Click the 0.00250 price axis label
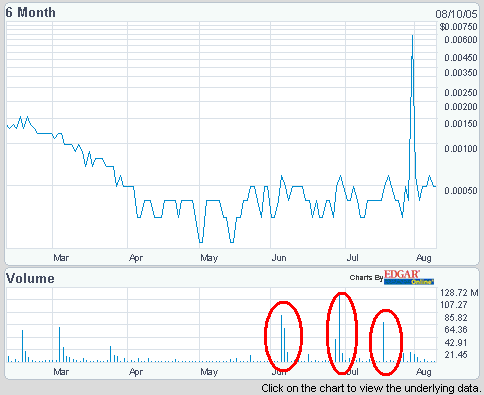Image resolution: width=484 pixels, height=395 pixels. pos(461,93)
